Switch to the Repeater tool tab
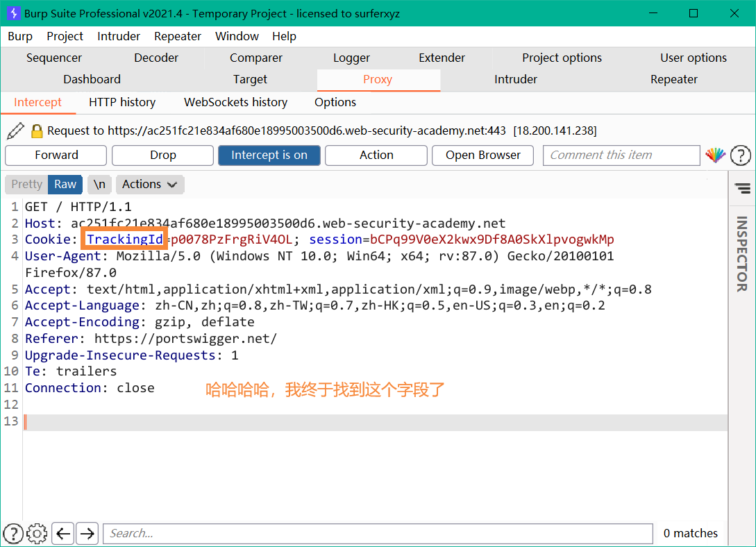756x547 pixels. tap(673, 80)
